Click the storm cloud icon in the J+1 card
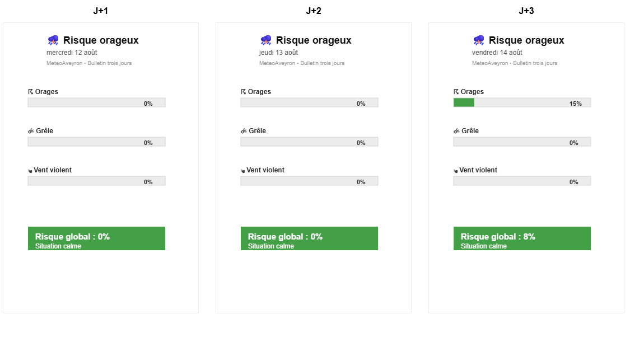This screenshot has height=347, width=644. 53,40
